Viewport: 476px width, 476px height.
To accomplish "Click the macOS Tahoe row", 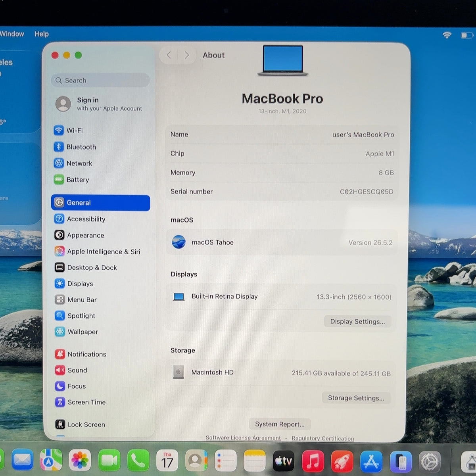I will pos(282,242).
